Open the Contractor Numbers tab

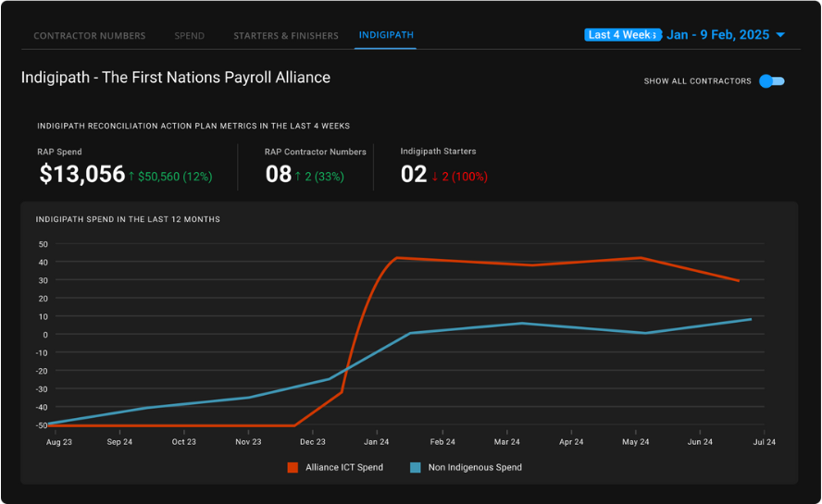click(90, 36)
